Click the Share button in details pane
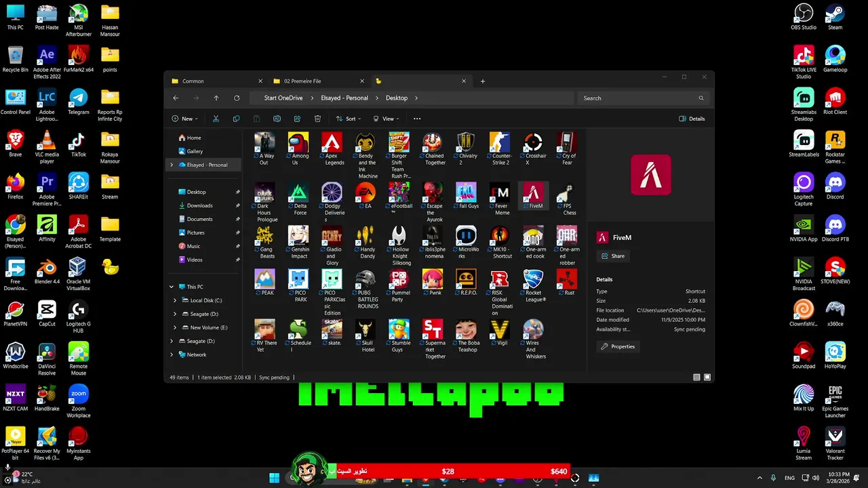Viewport: 868px width, 488px height. (613, 256)
